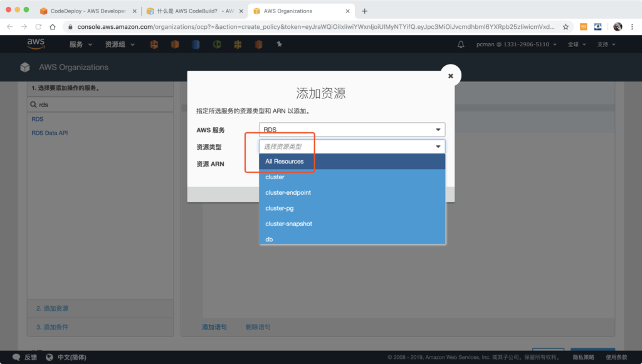This screenshot has width=642, height=364.
Task: Open the notifications bell
Action: coord(461,44)
